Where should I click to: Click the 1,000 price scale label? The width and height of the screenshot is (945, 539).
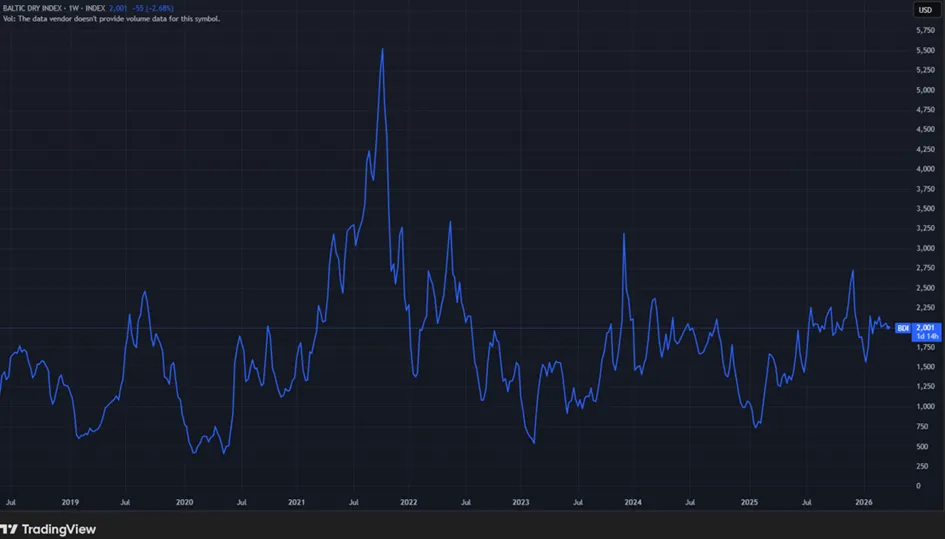[x=925, y=406]
